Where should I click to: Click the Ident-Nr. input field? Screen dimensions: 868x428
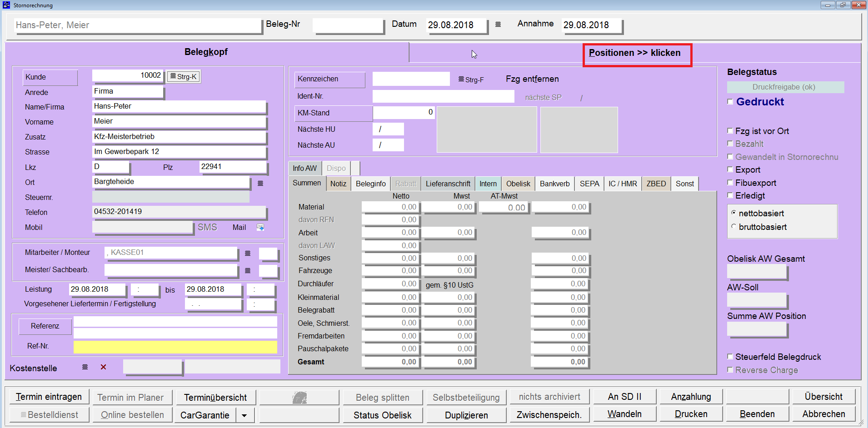[443, 96]
